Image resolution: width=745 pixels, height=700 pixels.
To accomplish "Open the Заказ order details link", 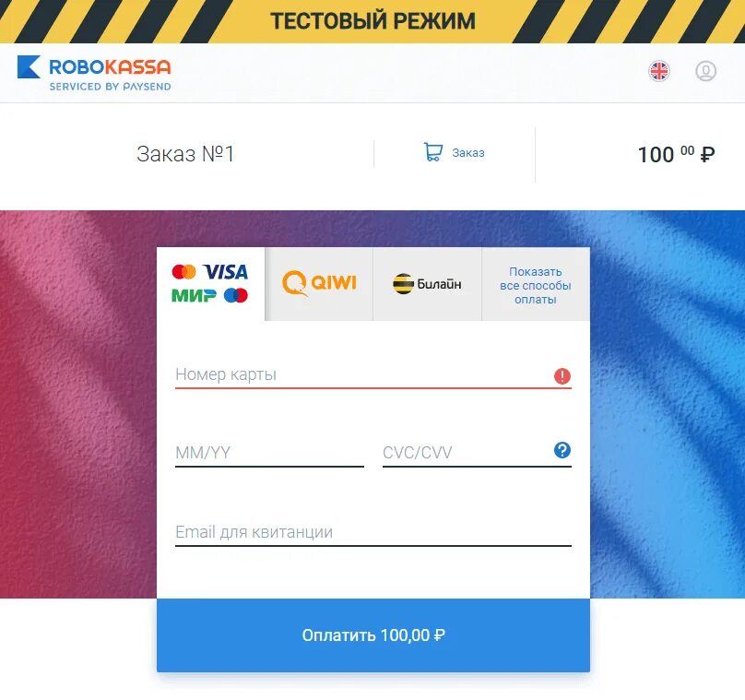I will [468, 152].
